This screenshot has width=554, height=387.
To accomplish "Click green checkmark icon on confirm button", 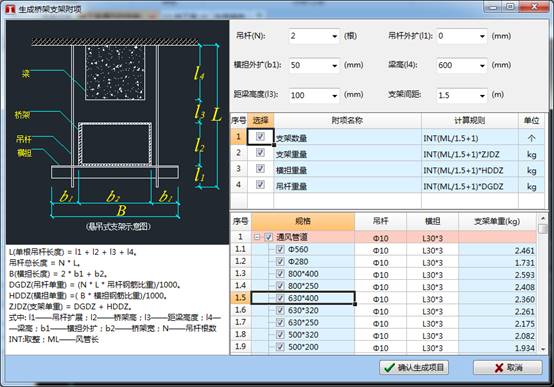I will [389, 368].
